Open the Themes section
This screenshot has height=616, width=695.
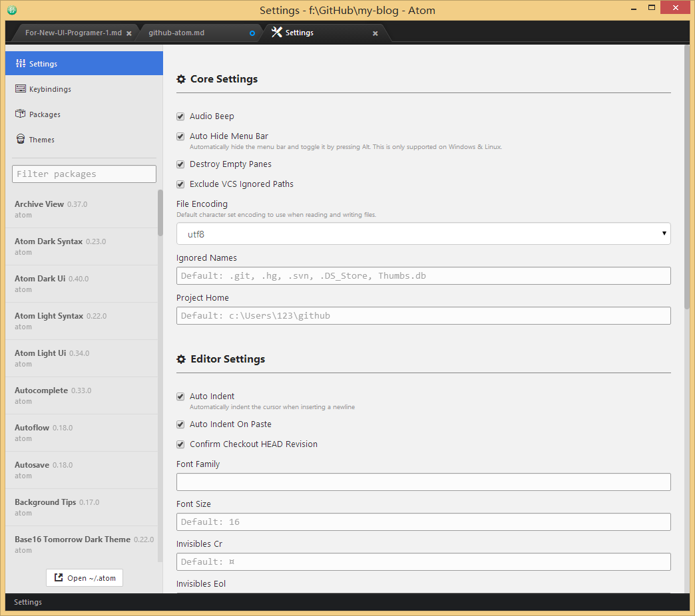(x=85, y=139)
